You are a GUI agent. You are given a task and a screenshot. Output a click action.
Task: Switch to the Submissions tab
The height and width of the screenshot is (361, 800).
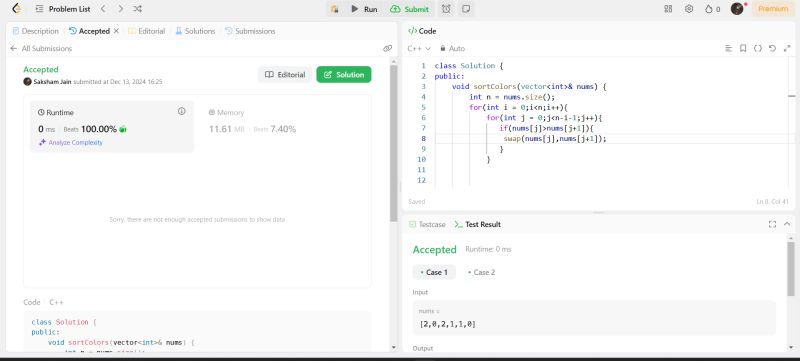[x=250, y=31]
